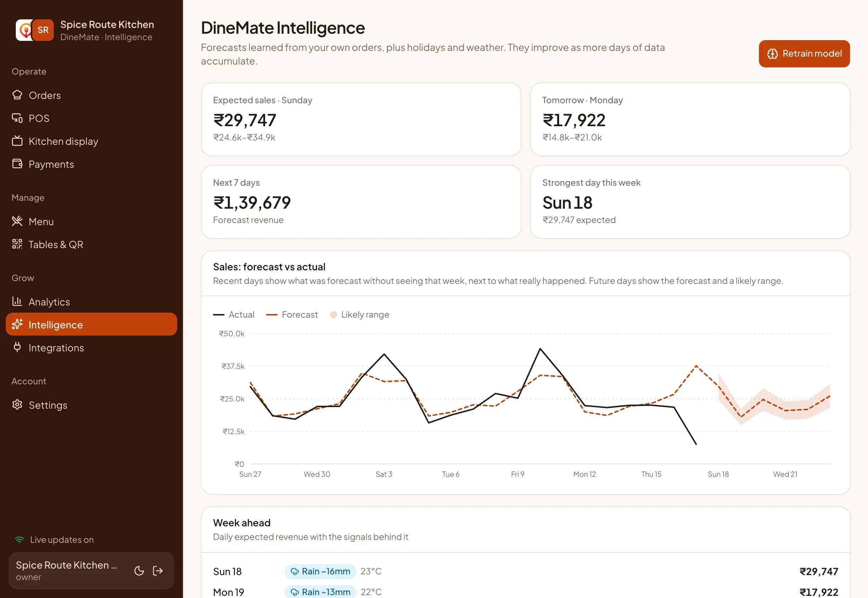Screen dimensions: 868x598
Task: Click the SR restaurant logo badge
Action: [43, 30]
